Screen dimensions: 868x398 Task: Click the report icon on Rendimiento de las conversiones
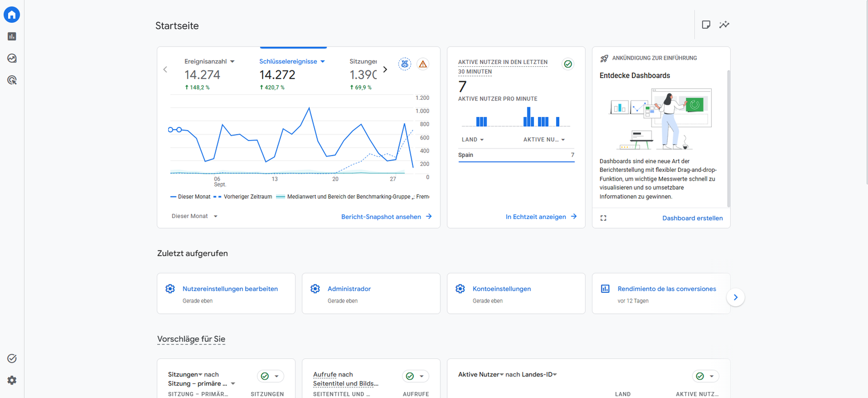pos(605,288)
